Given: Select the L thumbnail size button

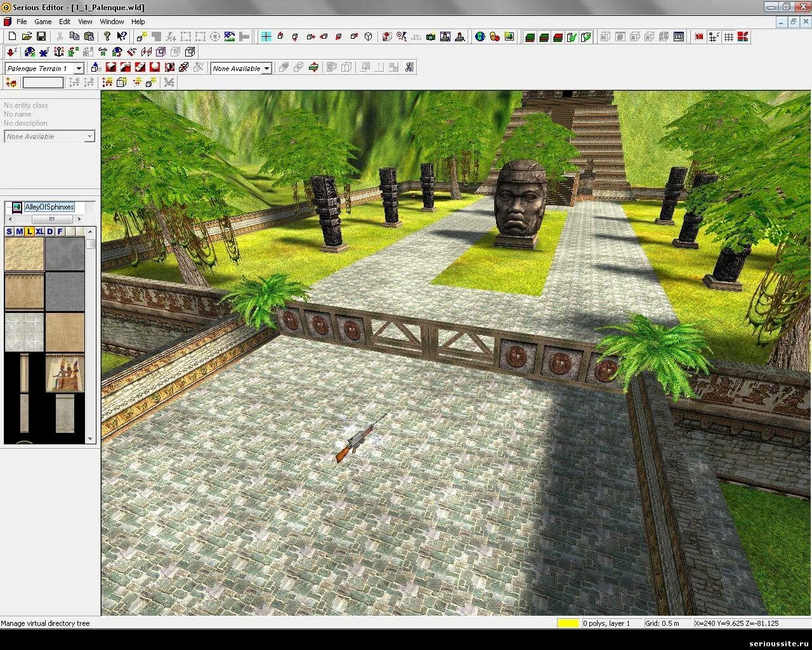Looking at the screenshot, I should pyautogui.click(x=29, y=231).
